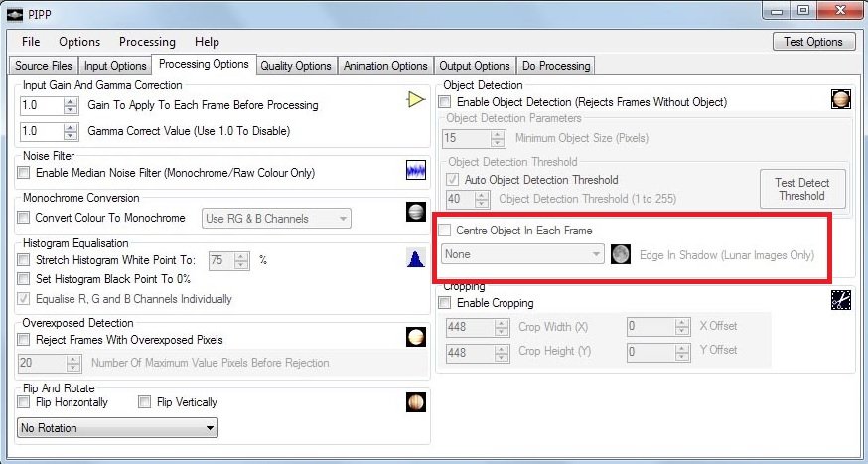Viewport: 868px width, 464px height.
Task: Click the Crop Width input field
Action: 470,327
